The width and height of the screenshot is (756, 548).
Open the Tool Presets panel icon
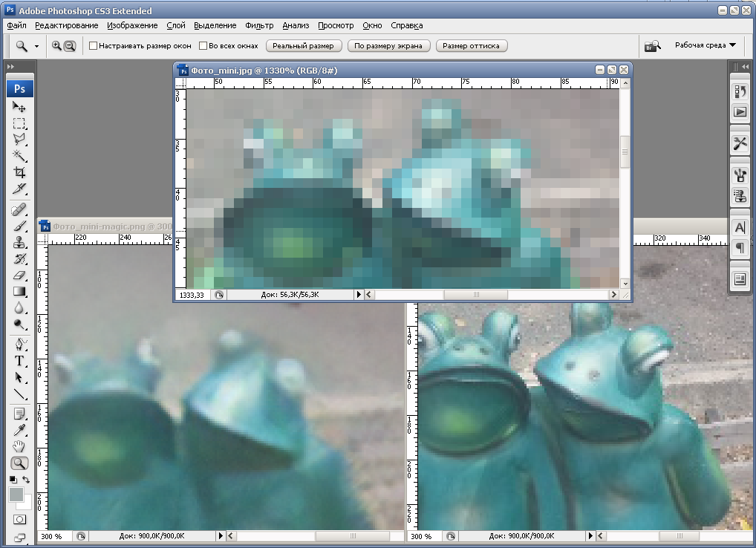click(x=740, y=143)
